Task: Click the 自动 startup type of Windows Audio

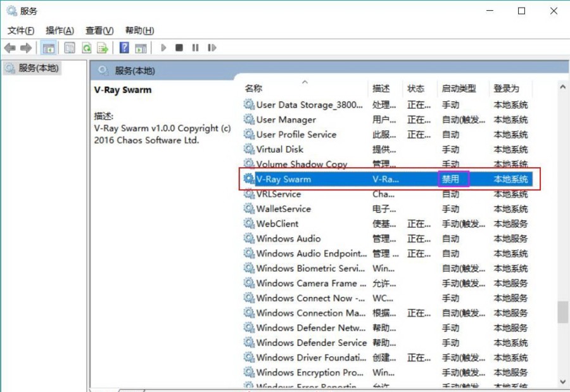Action: [x=450, y=239]
